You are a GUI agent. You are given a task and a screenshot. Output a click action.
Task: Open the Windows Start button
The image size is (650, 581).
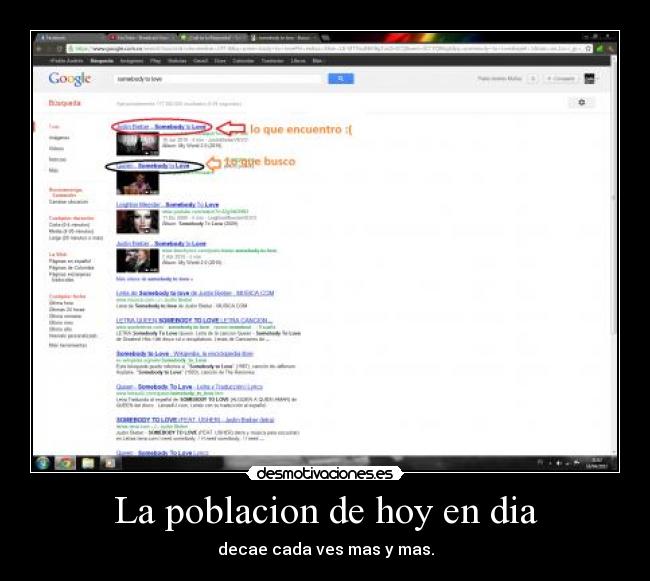click(x=42, y=462)
